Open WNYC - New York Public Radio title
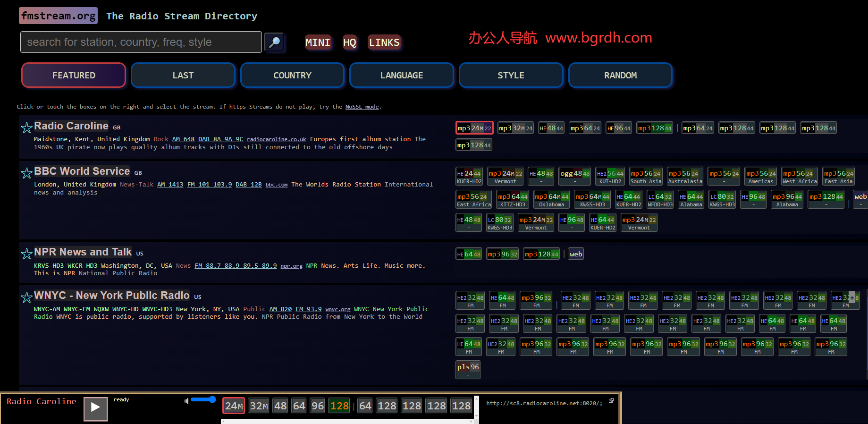868x424 pixels. coord(112,296)
